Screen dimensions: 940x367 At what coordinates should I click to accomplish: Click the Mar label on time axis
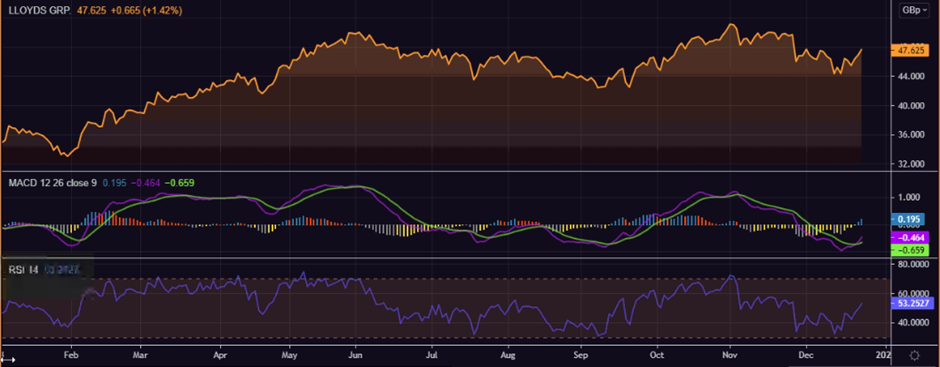click(140, 355)
